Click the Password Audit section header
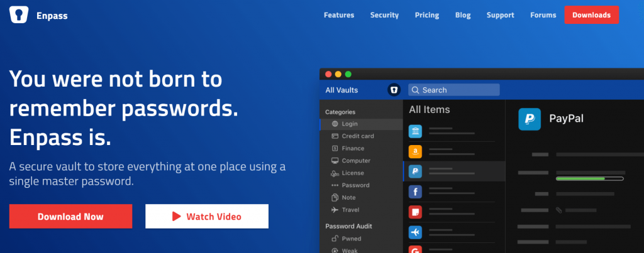Image resolution: width=644 pixels, height=253 pixels. [x=348, y=227]
